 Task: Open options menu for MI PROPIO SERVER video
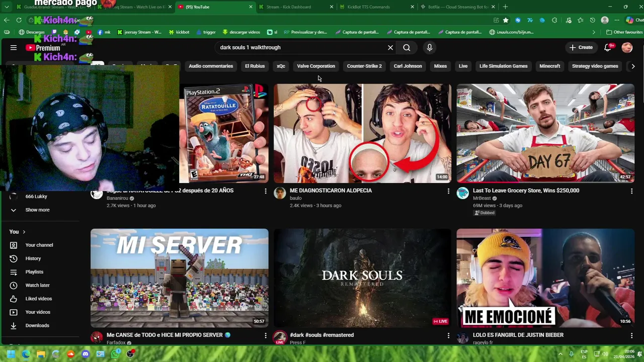click(x=266, y=335)
